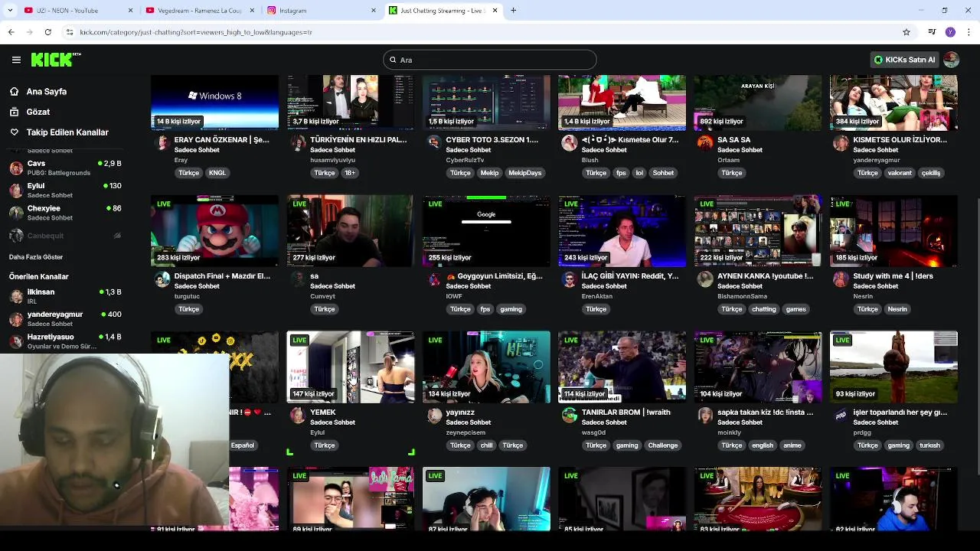
Task: Close the Kick browser tab
Action: [x=495, y=11]
